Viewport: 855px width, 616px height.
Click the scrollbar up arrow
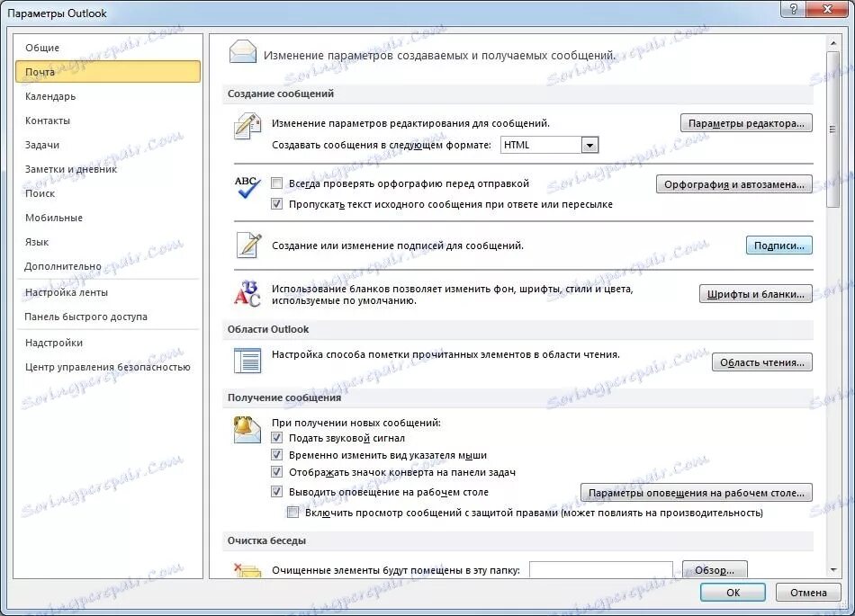point(832,42)
